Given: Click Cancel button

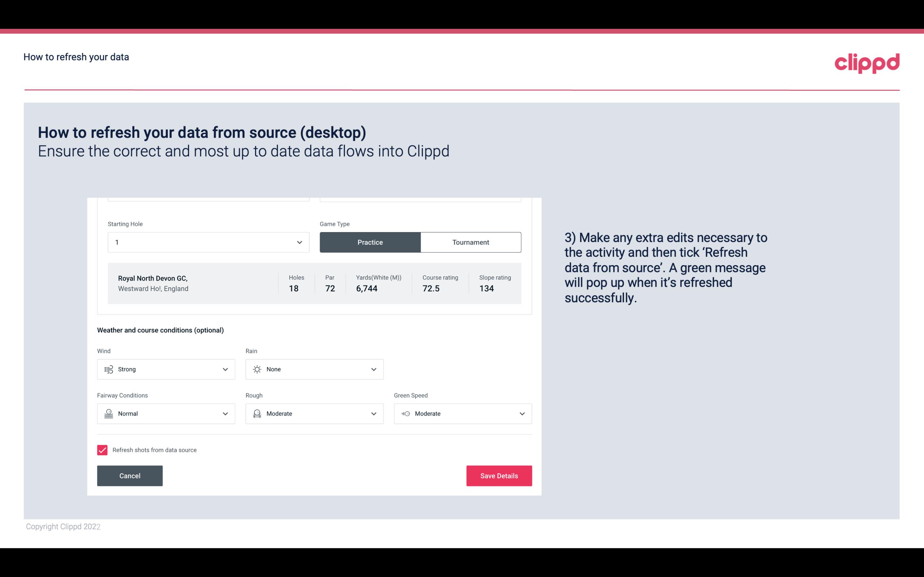Looking at the screenshot, I should pyautogui.click(x=129, y=475).
